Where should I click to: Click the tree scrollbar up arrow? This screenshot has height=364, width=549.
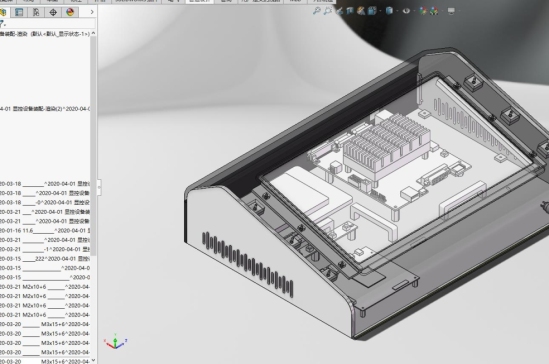93,34
